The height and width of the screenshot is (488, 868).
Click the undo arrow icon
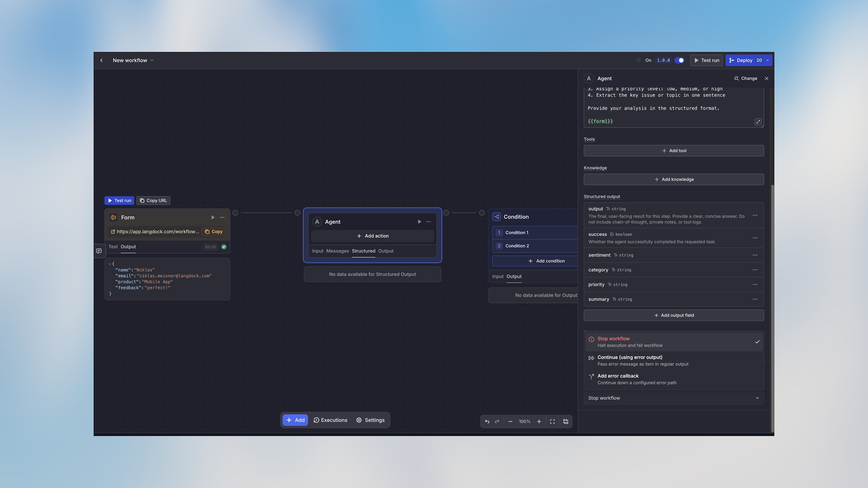tap(487, 421)
